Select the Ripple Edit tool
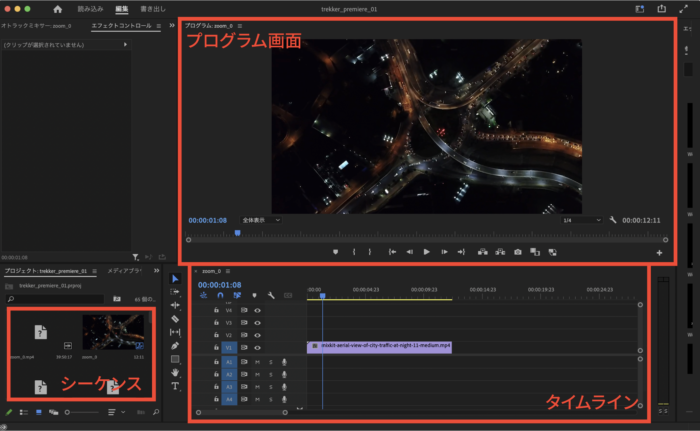 (175, 305)
